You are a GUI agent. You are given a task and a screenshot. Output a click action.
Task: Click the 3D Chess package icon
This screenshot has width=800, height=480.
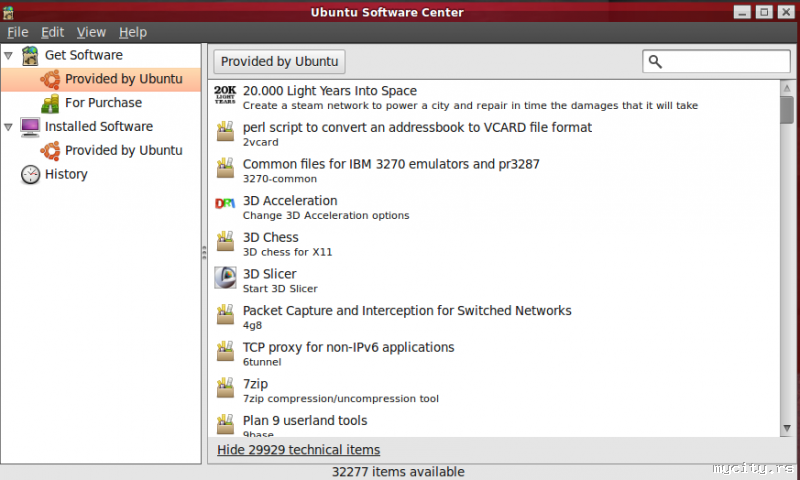[x=225, y=242]
